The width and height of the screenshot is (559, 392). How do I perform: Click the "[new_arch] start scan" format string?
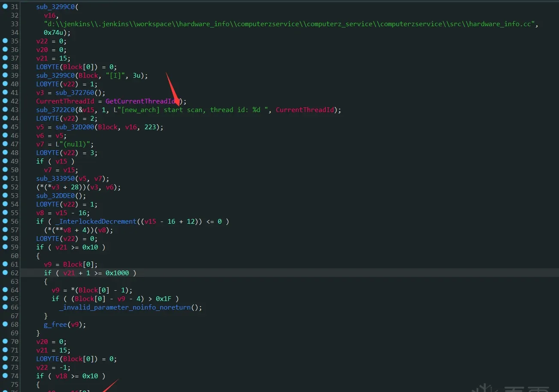click(x=190, y=109)
